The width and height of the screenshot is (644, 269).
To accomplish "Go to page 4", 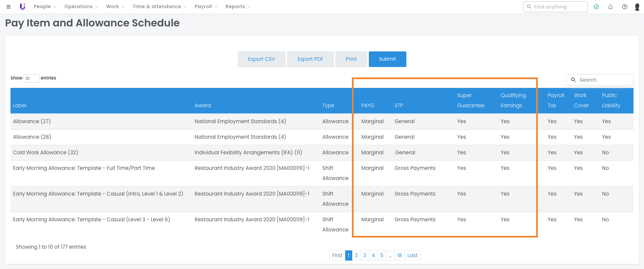I will pyautogui.click(x=373, y=255).
